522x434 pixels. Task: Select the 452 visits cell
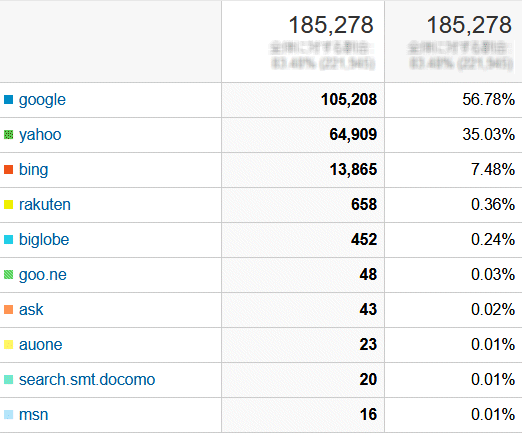point(303,240)
